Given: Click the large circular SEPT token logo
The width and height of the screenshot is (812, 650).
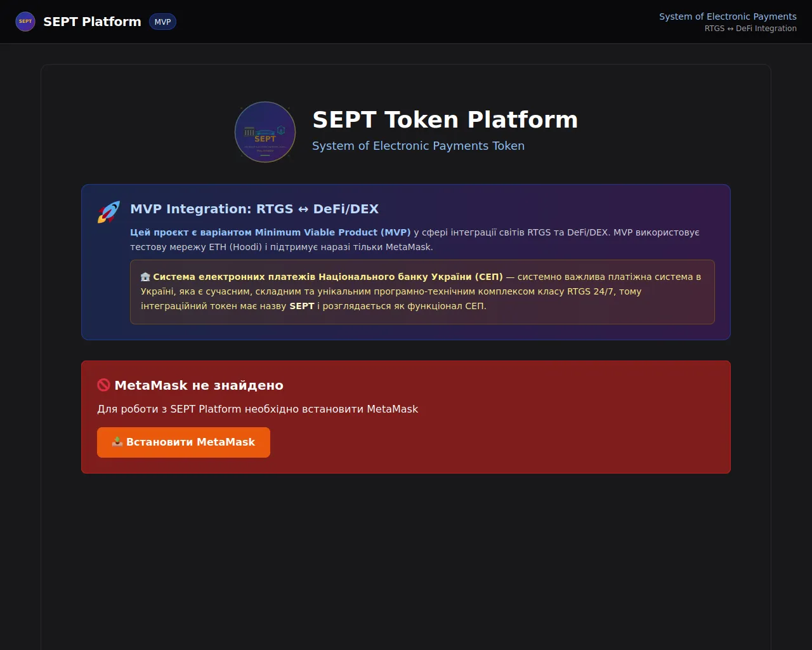Looking at the screenshot, I should (x=265, y=132).
